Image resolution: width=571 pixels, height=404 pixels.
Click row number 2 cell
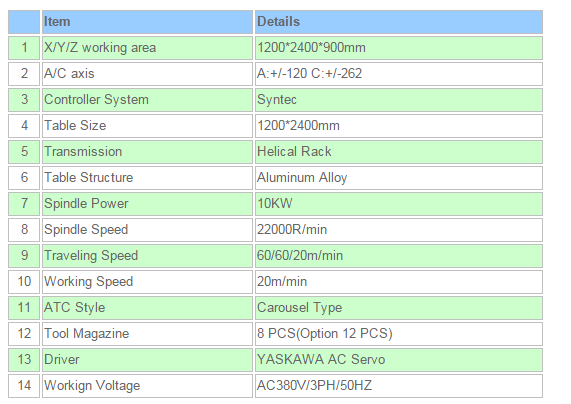24,74
